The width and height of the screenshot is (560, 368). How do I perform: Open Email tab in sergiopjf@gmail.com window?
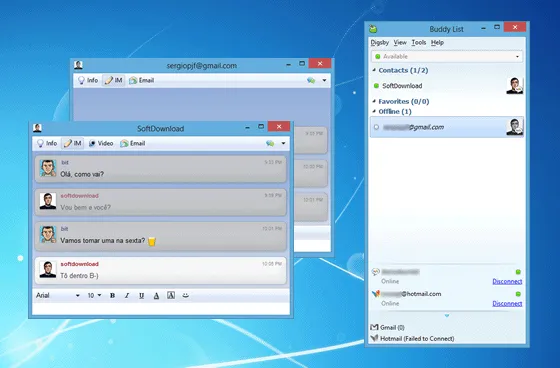tap(141, 80)
